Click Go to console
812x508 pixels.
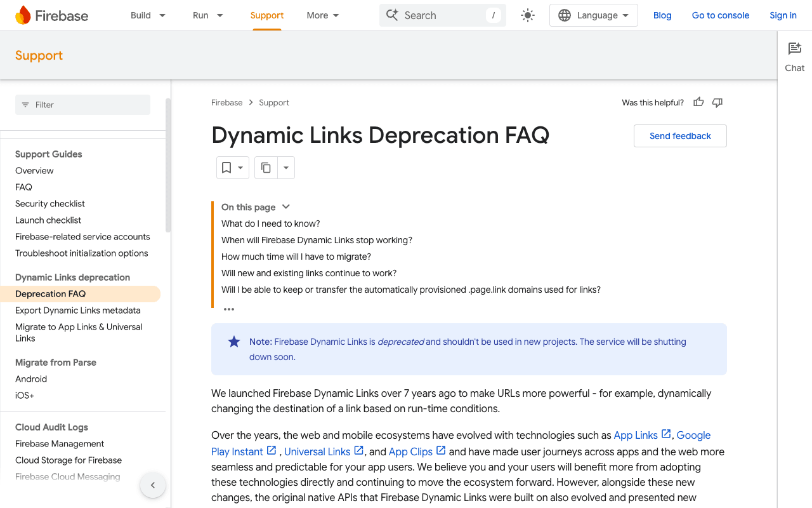click(721, 15)
